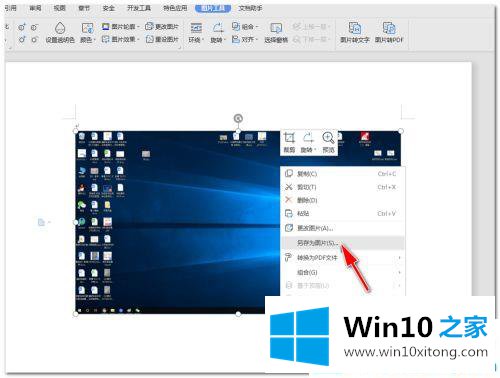The image size is (500, 378).
Task: Click 上移一层 bring forward
Action: (311, 26)
